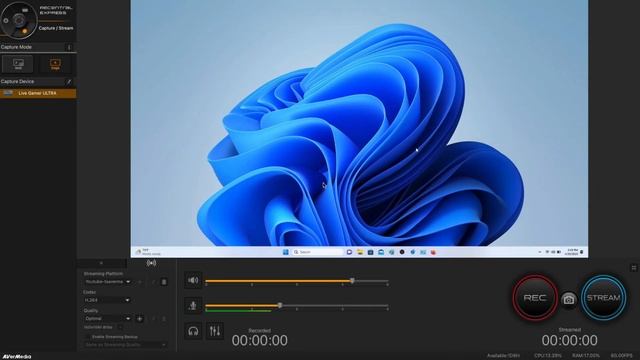The width and height of the screenshot is (640, 360).
Task: Edit capture device with the pencil icon
Action: tap(69, 82)
